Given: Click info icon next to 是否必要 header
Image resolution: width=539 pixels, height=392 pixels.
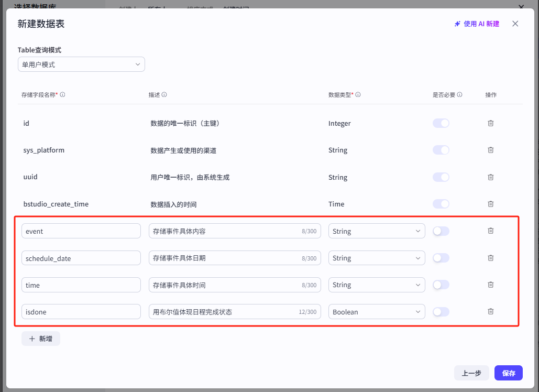Looking at the screenshot, I should [x=459, y=95].
